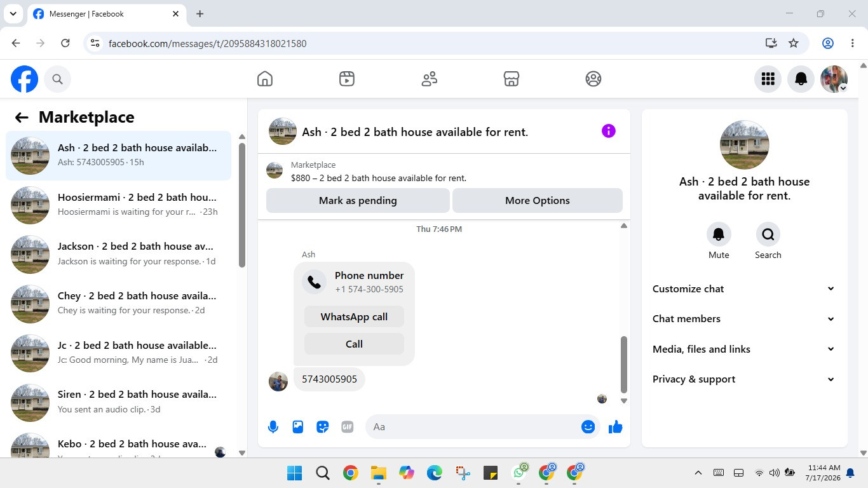The width and height of the screenshot is (868, 488).
Task: Open the Home feed icon
Action: pos(265,79)
